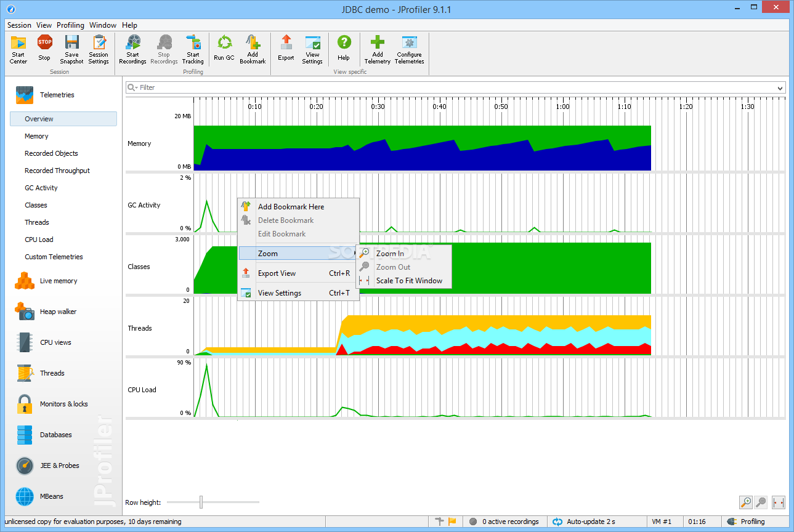
Task: Select Recorded Objects item
Action: 51,153
